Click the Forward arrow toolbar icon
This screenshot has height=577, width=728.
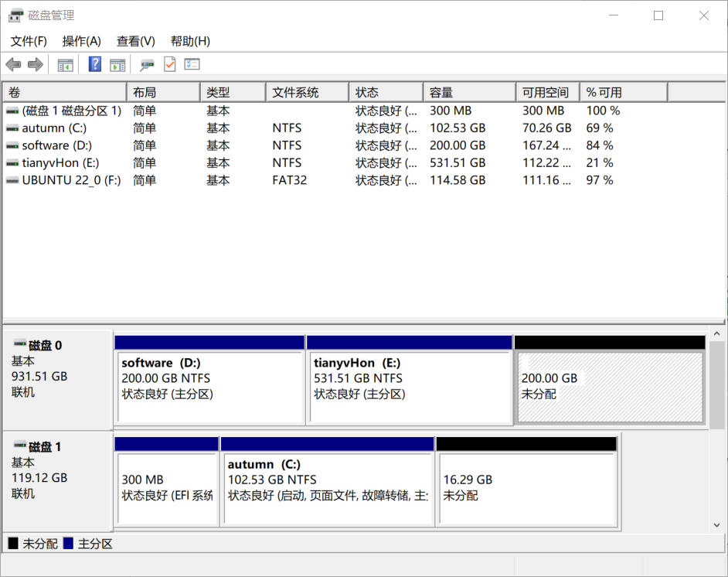click(36, 64)
